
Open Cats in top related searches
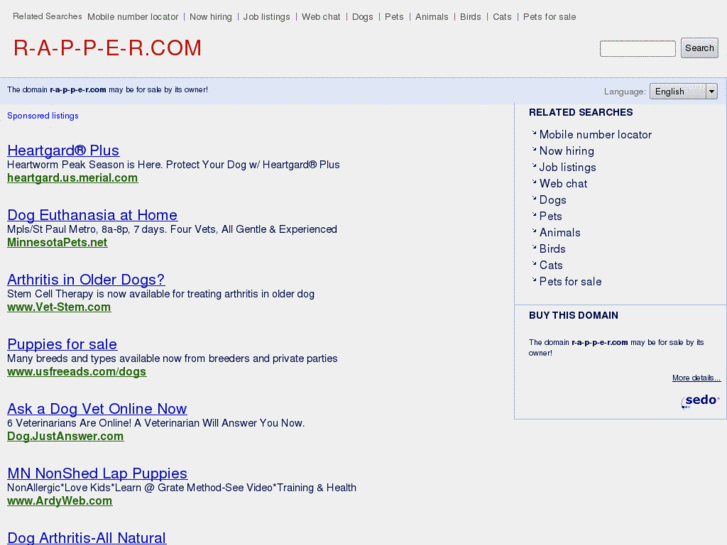coord(502,17)
